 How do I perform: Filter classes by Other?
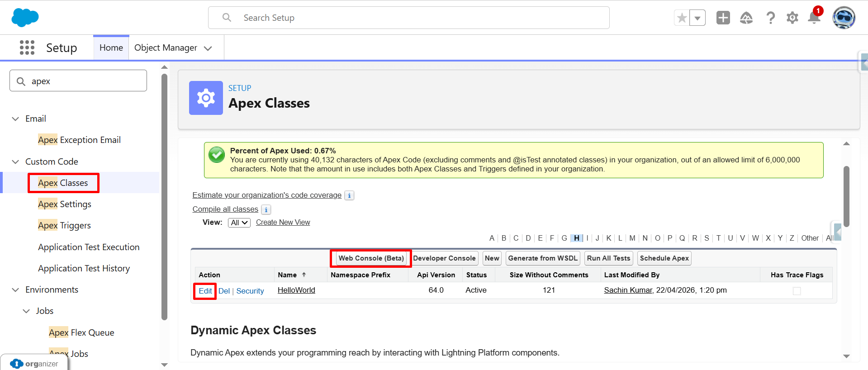click(810, 238)
